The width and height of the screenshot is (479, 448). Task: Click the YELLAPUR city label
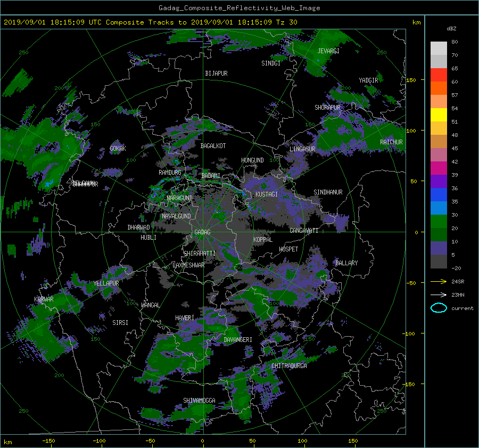106,283
